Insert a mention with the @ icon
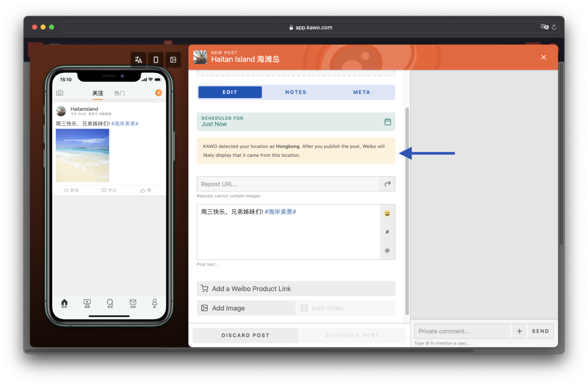This screenshot has width=588, height=385. pos(387,251)
